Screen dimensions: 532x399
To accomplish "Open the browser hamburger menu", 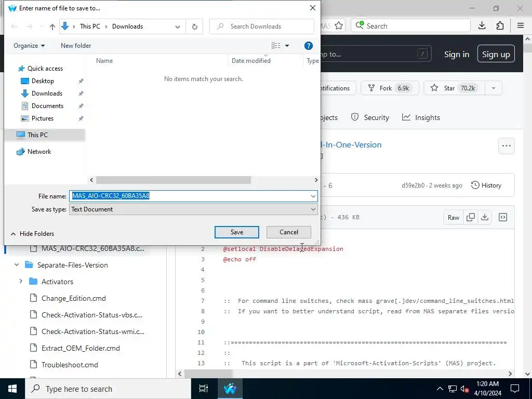I will (x=521, y=26).
